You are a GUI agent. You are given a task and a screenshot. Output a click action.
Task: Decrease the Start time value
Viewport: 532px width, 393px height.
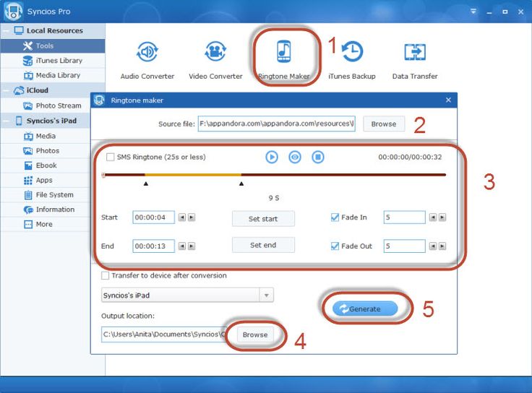pos(182,217)
